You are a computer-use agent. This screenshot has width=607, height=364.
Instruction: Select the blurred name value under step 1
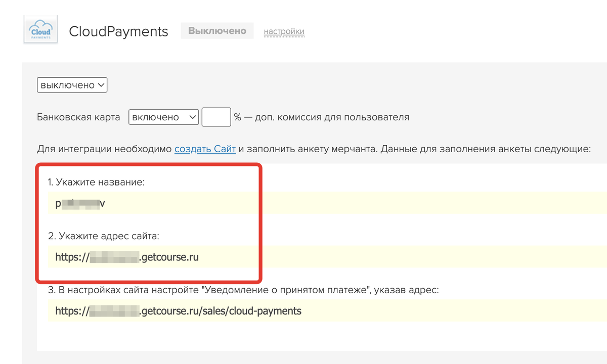click(80, 203)
